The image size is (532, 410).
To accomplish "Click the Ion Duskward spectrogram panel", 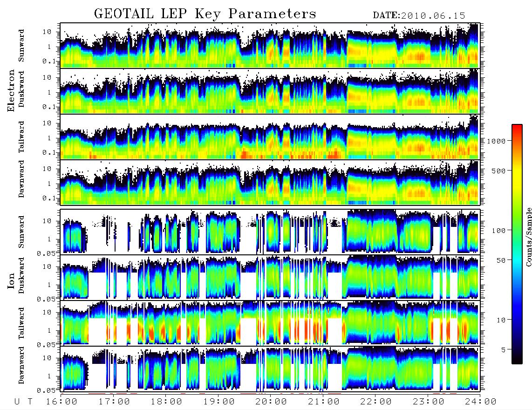I will click(270, 278).
